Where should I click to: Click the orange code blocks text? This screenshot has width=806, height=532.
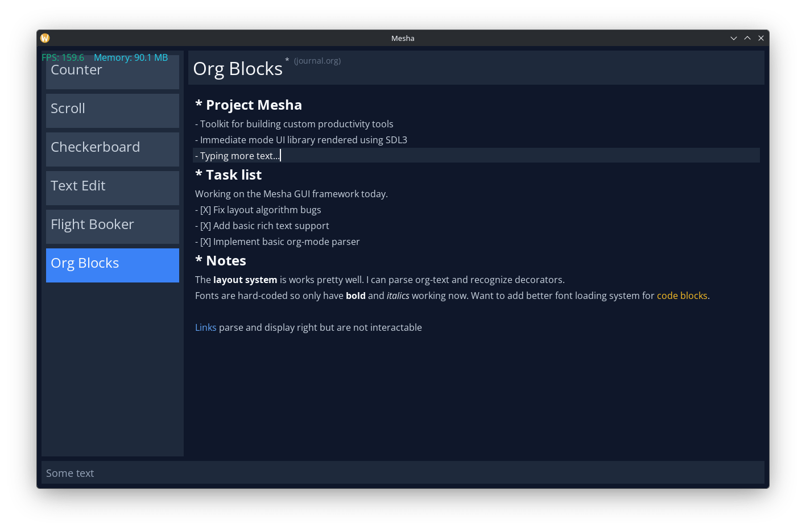click(681, 296)
